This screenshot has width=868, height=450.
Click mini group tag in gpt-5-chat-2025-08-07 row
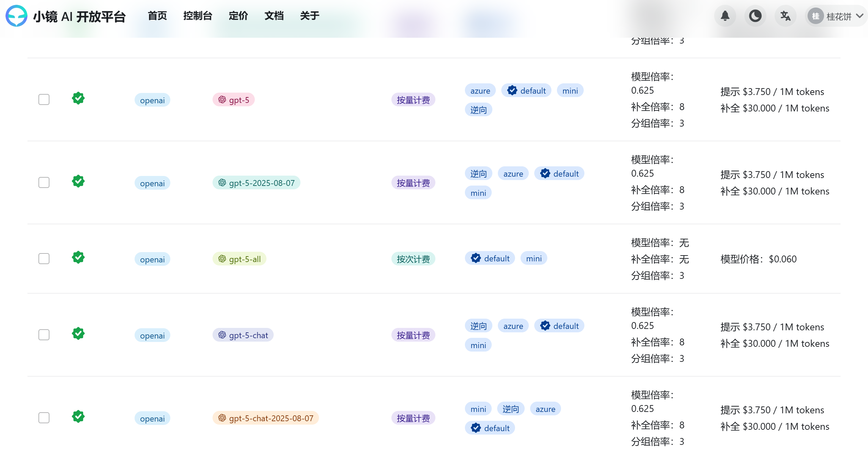pos(478,409)
